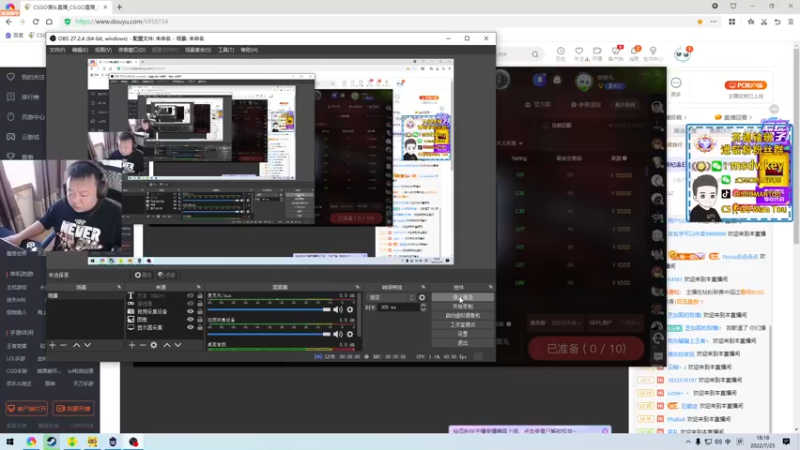This screenshot has height=450, width=800.
Task: Pop out the Controls dock panel icon
Action: coord(490,287)
